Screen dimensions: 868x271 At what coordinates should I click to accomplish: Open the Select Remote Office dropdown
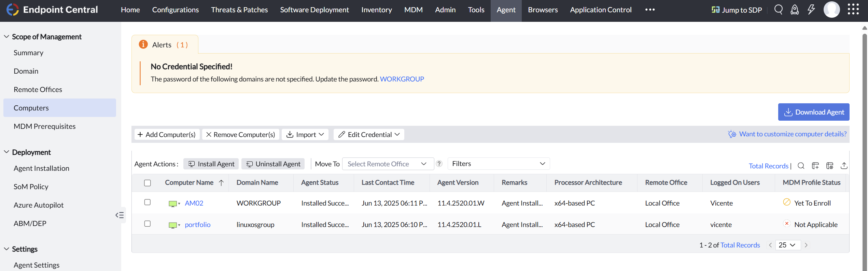pos(388,164)
